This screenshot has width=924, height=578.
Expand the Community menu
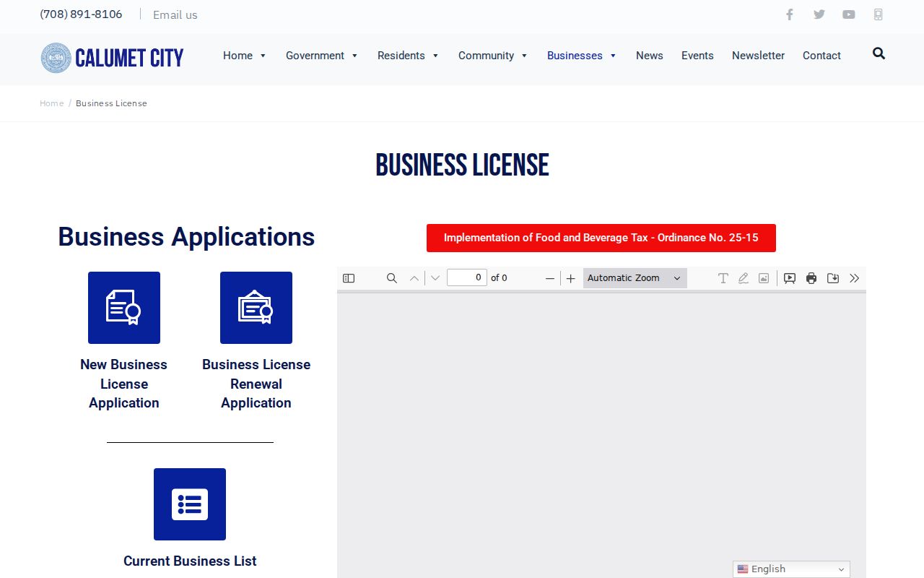(x=493, y=56)
